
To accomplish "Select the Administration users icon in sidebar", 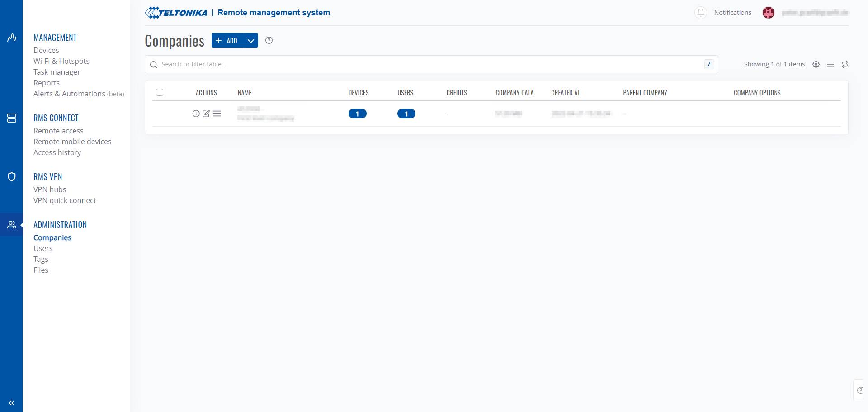I will coord(12,225).
